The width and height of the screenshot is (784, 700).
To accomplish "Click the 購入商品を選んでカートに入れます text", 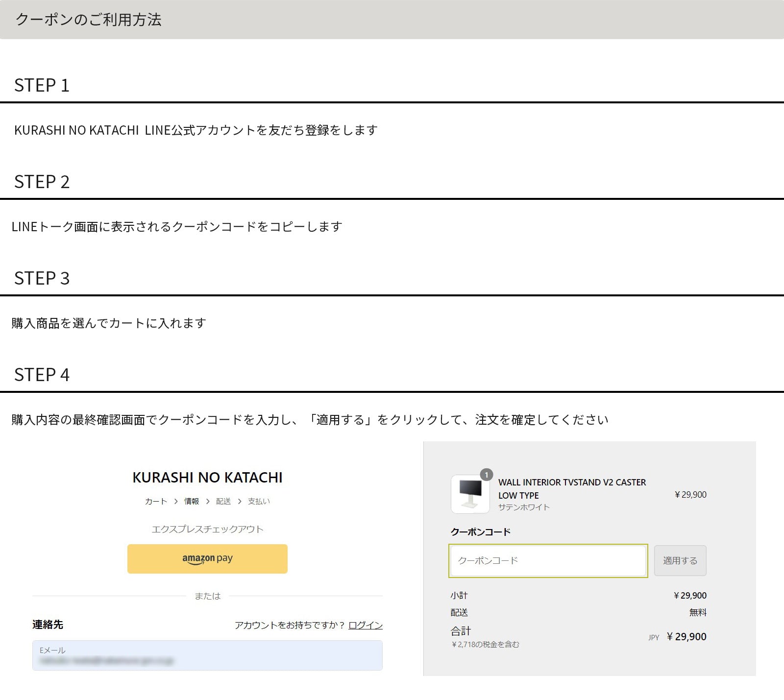I will tap(109, 323).
